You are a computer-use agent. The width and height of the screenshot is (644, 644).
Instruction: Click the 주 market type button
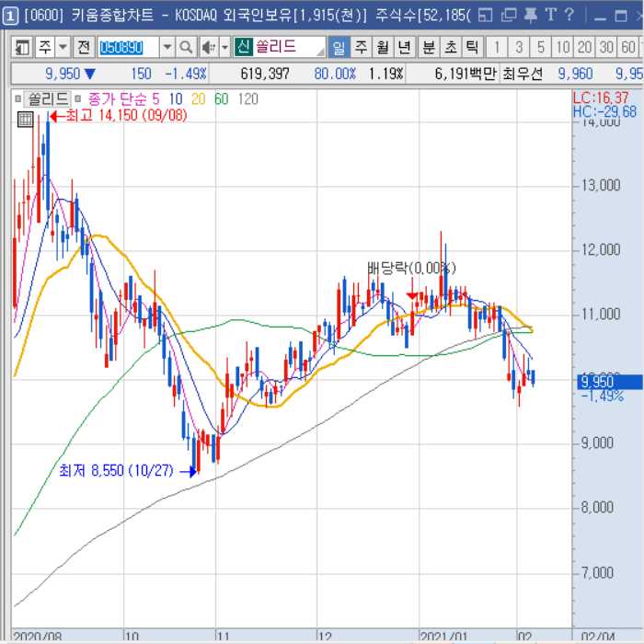tap(45, 48)
